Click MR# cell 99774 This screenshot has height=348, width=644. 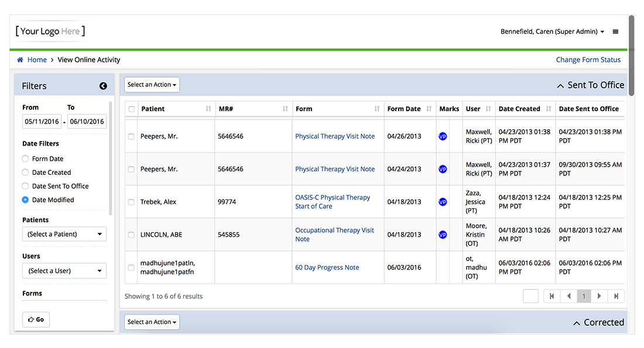pyautogui.click(x=227, y=202)
